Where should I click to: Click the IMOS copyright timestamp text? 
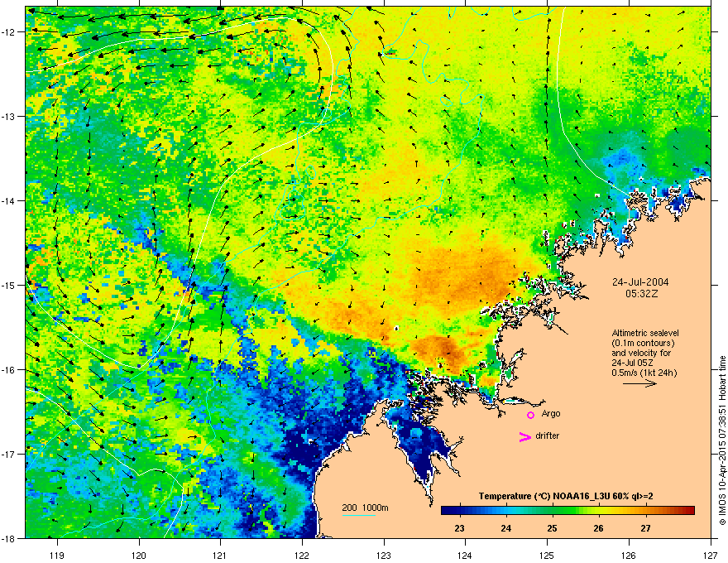coord(722,440)
